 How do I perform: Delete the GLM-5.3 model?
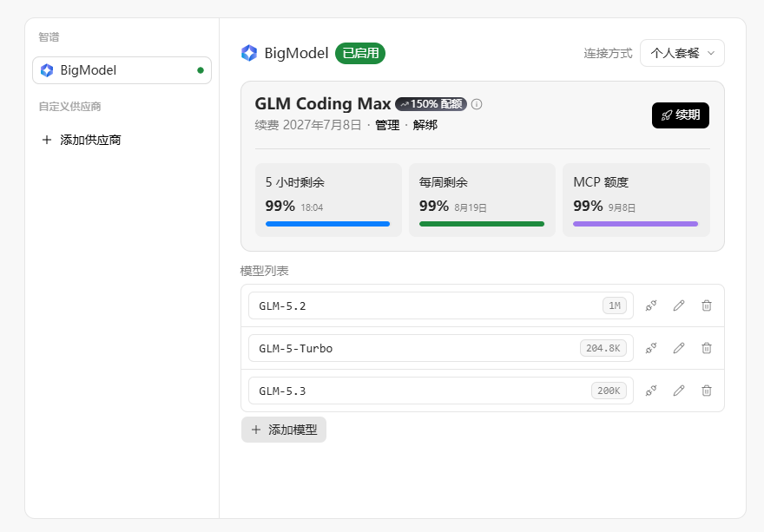pos(707,391)
